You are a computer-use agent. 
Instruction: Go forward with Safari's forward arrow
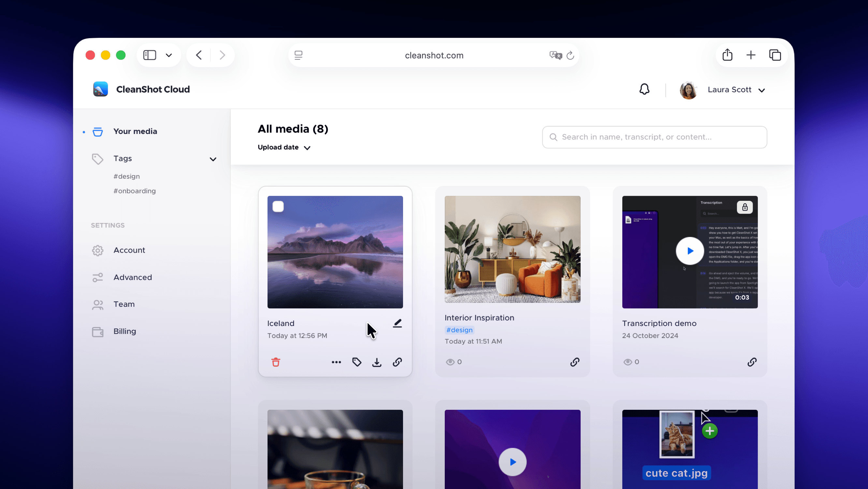(223, 55)
